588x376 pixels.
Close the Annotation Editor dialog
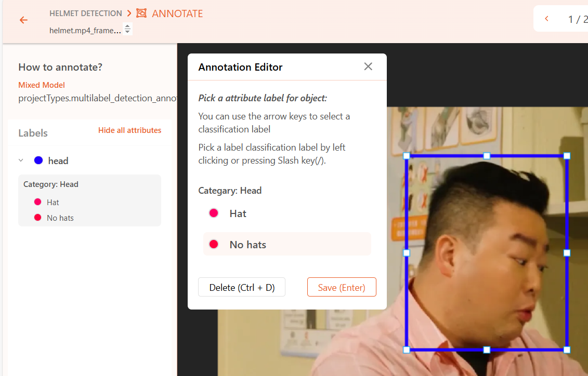click(x=368, y=66)
